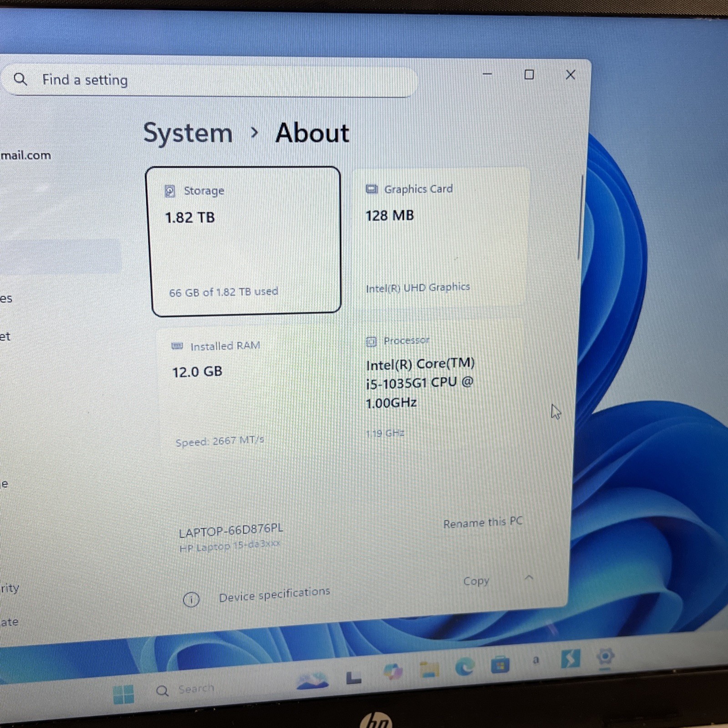Click the Find a setting search box

[x=209, y=81]
